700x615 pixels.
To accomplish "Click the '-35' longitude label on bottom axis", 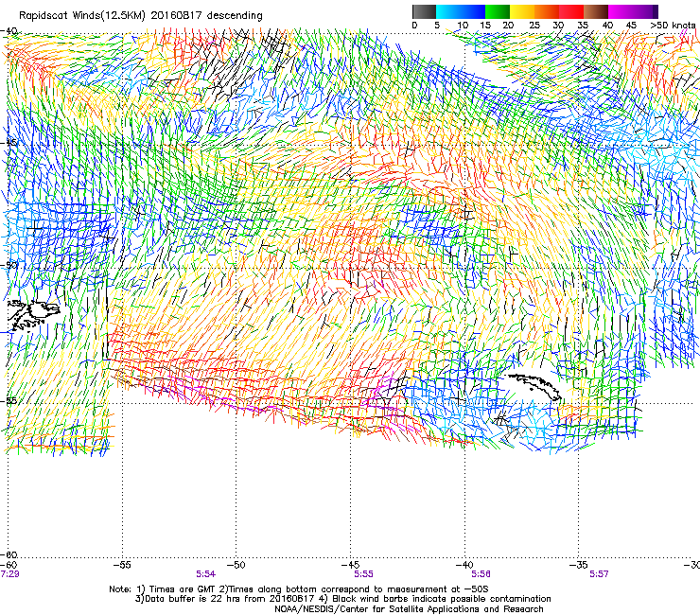I will tap(578, 565).
